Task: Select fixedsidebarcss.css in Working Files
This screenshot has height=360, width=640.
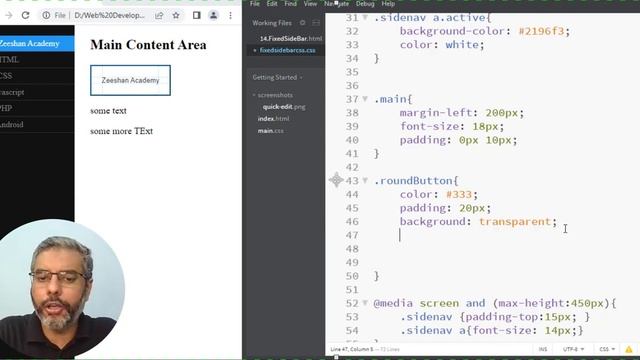Action: (287, 50)
